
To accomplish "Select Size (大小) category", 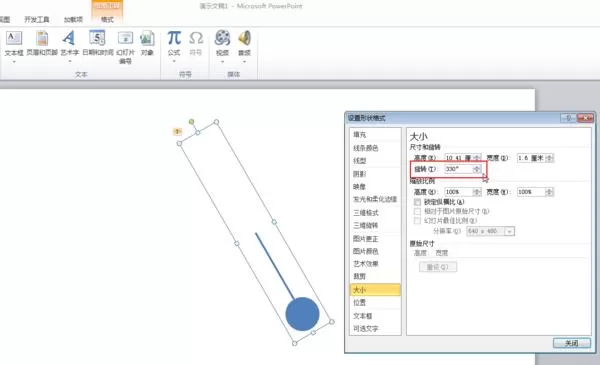I will point(375,290).
